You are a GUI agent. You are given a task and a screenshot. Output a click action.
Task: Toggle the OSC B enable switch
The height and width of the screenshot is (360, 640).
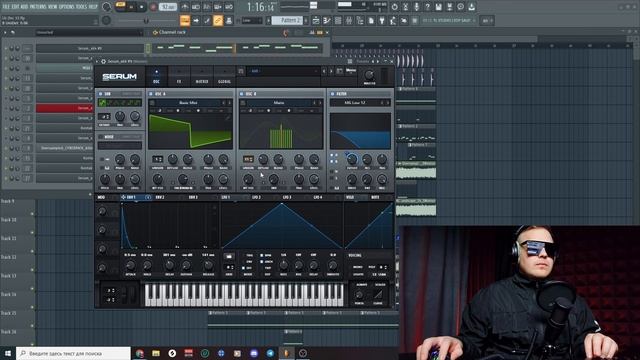pos(241,94)
